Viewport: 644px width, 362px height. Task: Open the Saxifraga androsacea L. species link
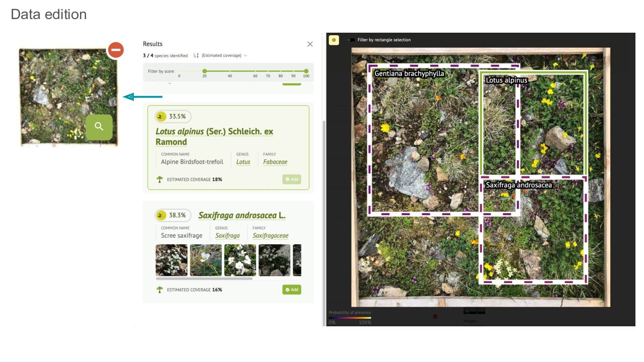242,215
